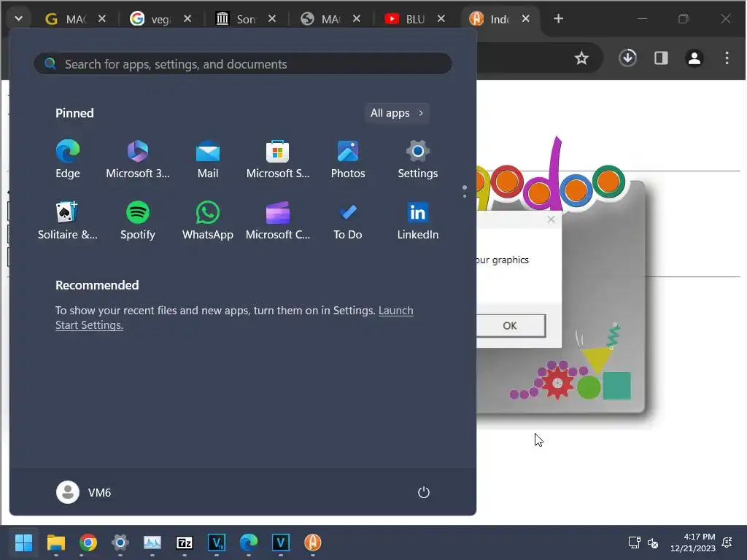This screenshot has width=747, height=560.
Task: Open Chrome three-dot menu
Action: point(727,58)
